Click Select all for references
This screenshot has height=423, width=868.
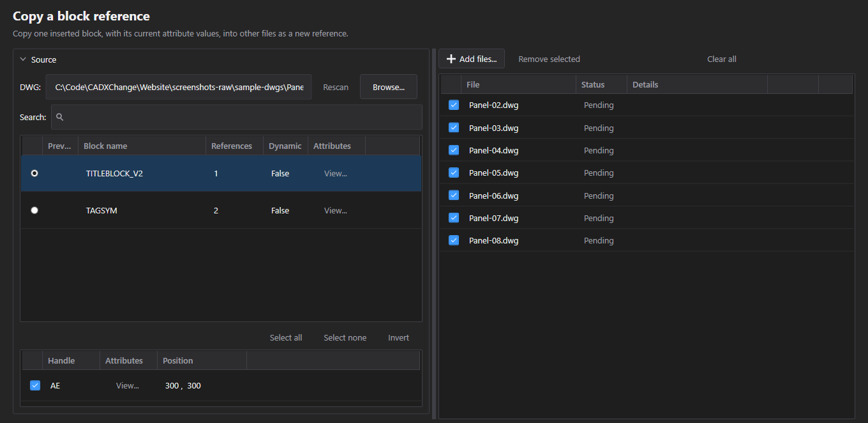(286, 337)
